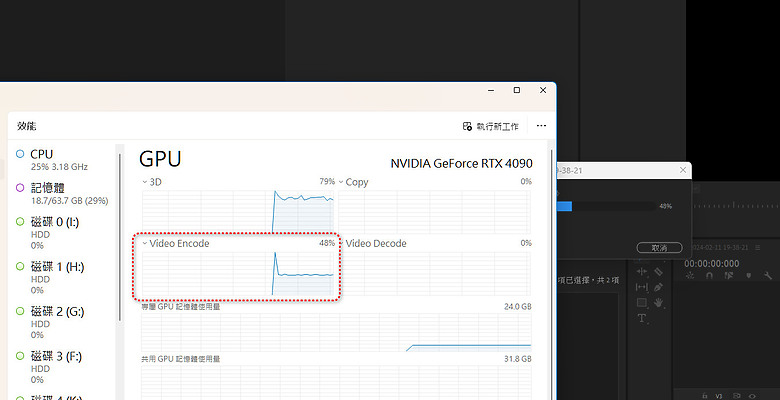Select 磁碟 2 (G:) in the sidebar
This screenshot has width=780, height=400.
(x=64, y=322)
